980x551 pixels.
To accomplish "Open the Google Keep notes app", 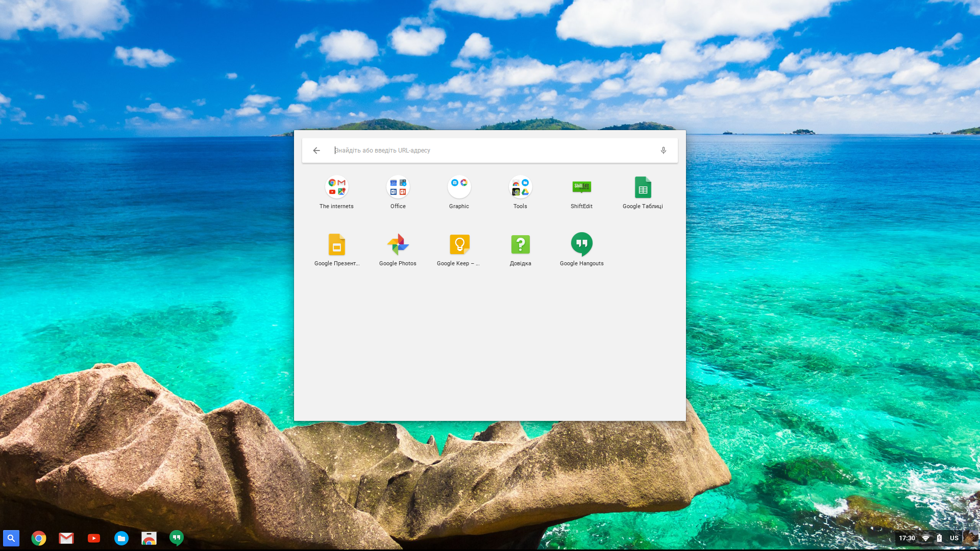I will pyautogui.click(x=459, y=245).
